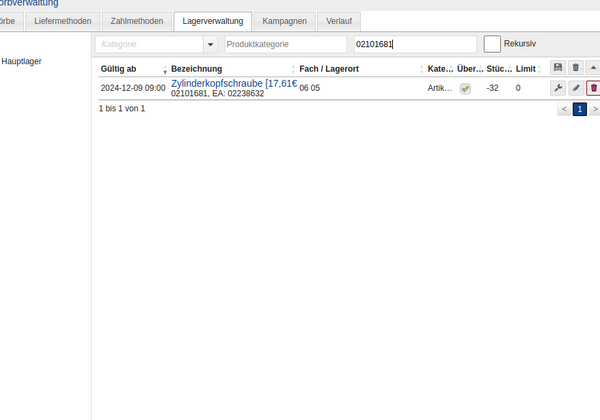
Task: Select Hauptlager in the left panel
Action: (21, 62)
